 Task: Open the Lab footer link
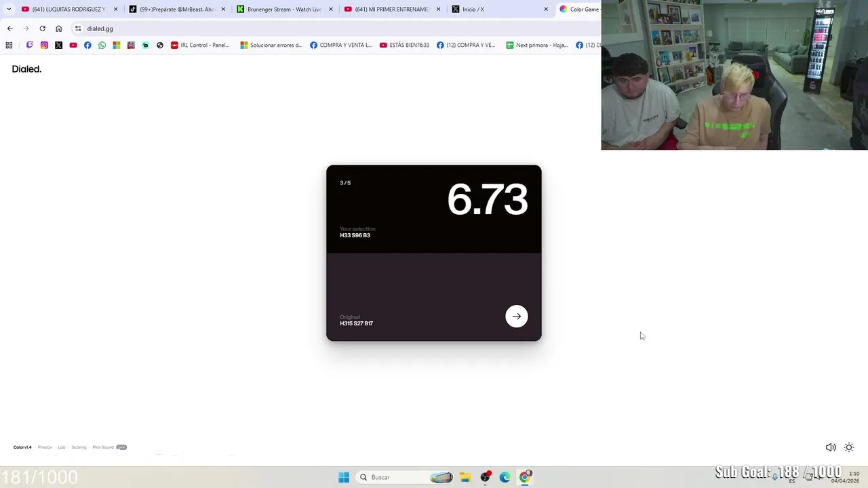coord(62,447)
